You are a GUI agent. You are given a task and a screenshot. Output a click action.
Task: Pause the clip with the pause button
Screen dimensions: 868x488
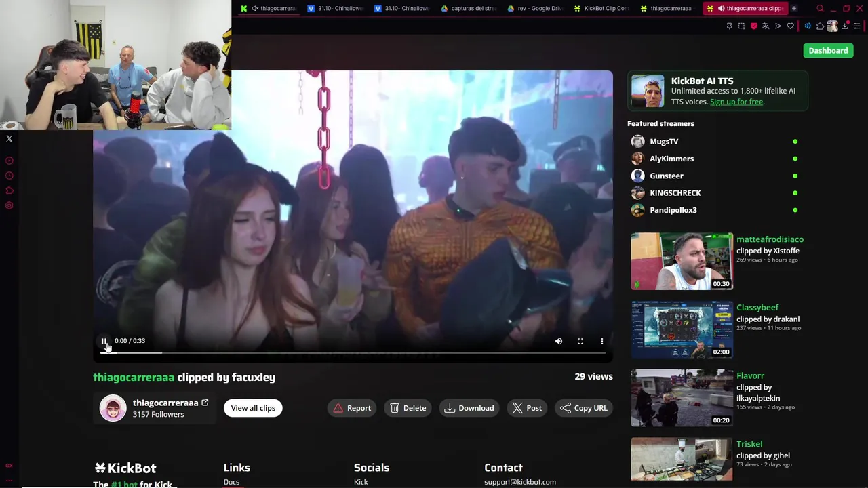[x=104, y=341]
